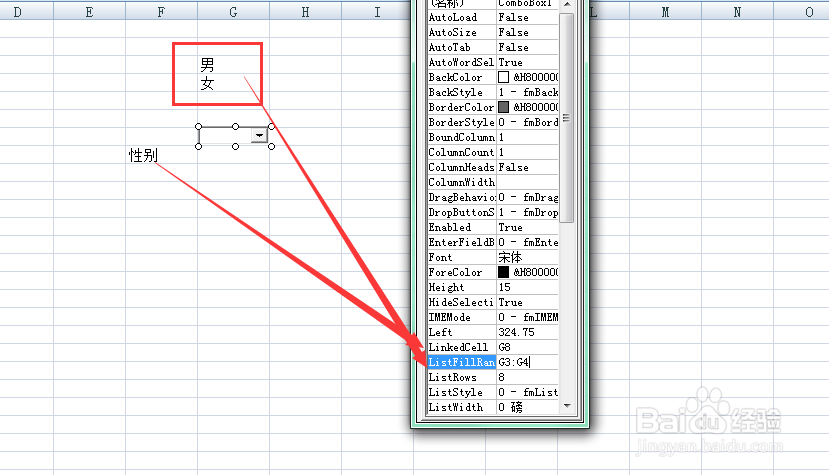Viewport: 829px width, 475px height.
Task: Select the ColumnWidths property row
Action: tap(493, 182)
